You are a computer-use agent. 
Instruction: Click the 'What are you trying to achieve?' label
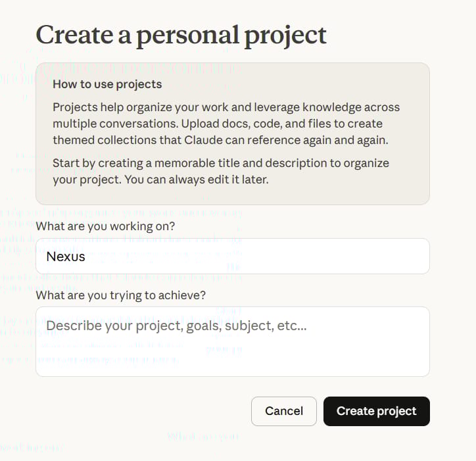[120, 295]
